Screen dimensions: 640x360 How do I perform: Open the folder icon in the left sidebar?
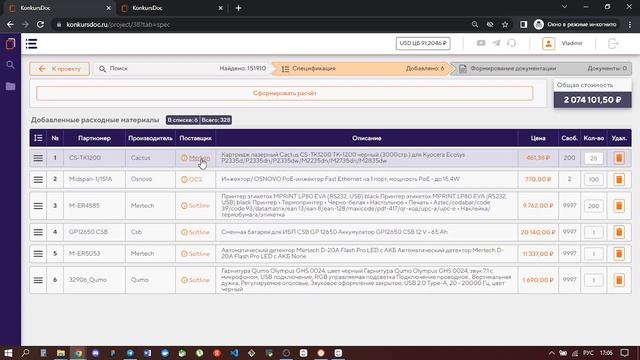(10, 86)
